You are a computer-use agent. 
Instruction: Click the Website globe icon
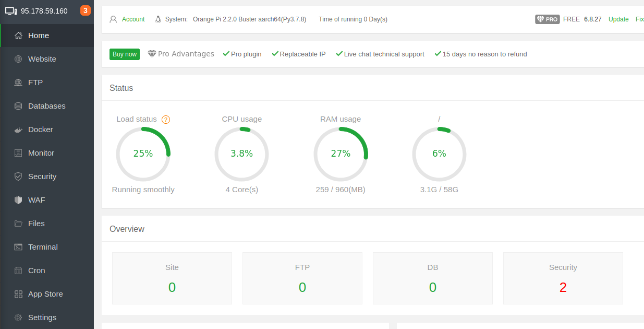tap(18, 59)
